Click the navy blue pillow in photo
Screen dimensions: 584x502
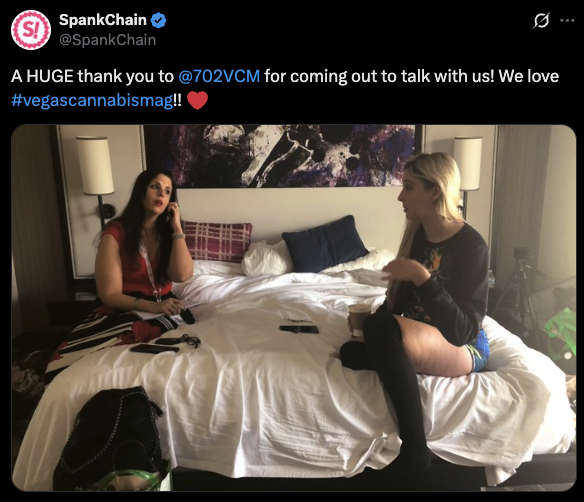(x=325, y=243)
